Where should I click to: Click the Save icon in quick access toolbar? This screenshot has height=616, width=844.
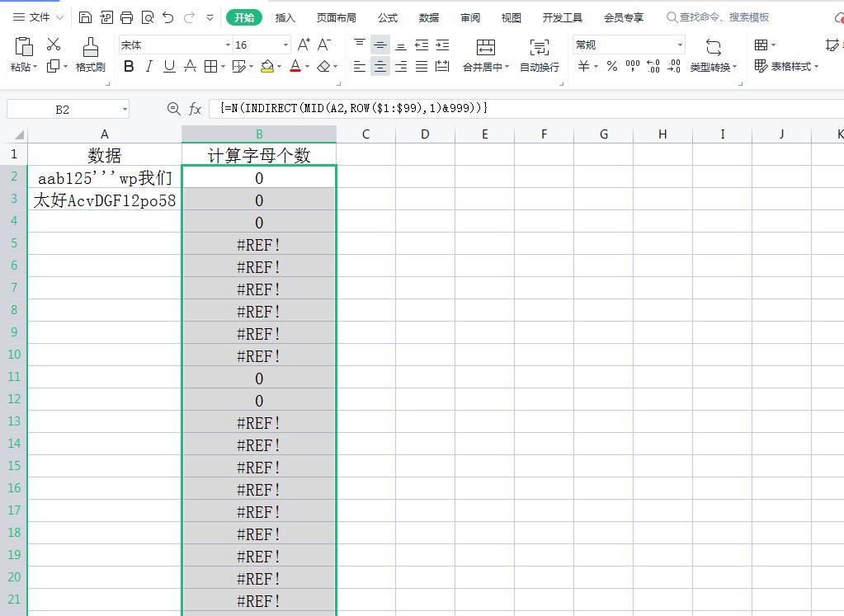[85, 17]
